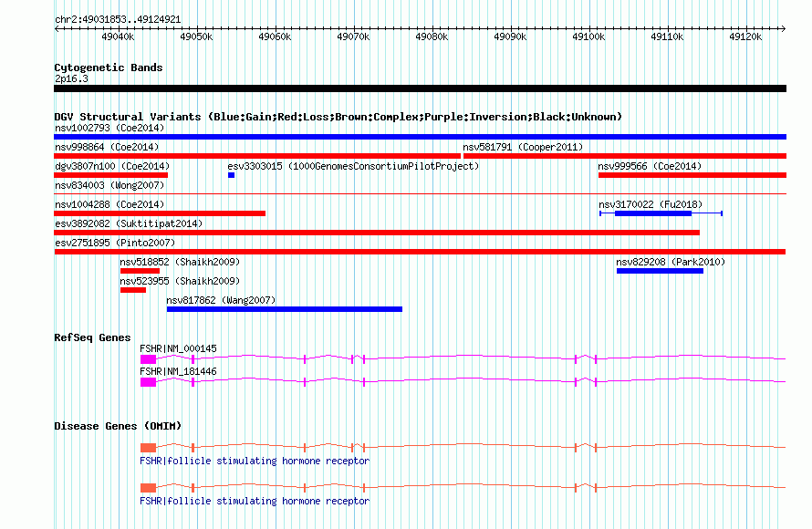Select the esv2751895 (Pinto2007) label
This screenshot has height=529, width=812.
pyautogui.click(x=115, y=243)
